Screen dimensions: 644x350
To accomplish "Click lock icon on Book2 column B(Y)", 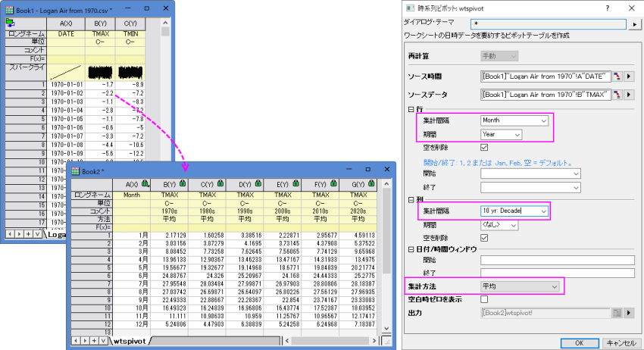I will 183,183.
